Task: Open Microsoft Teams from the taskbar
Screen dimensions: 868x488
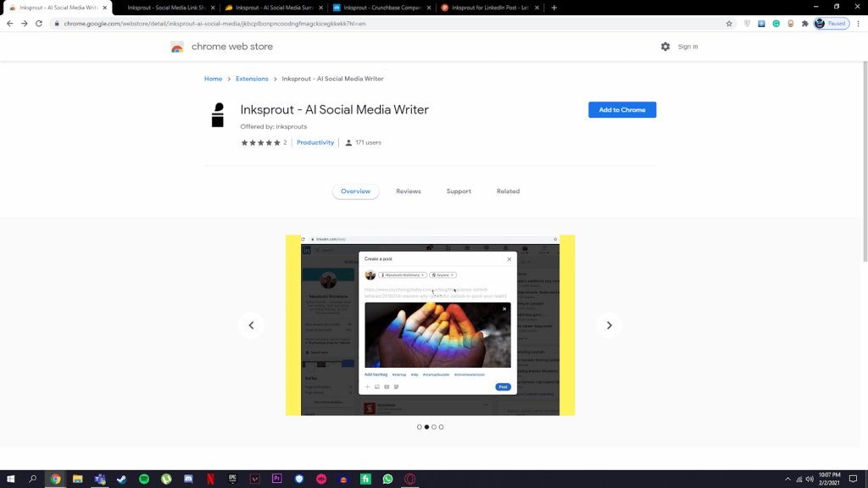Action: point(100,480)
